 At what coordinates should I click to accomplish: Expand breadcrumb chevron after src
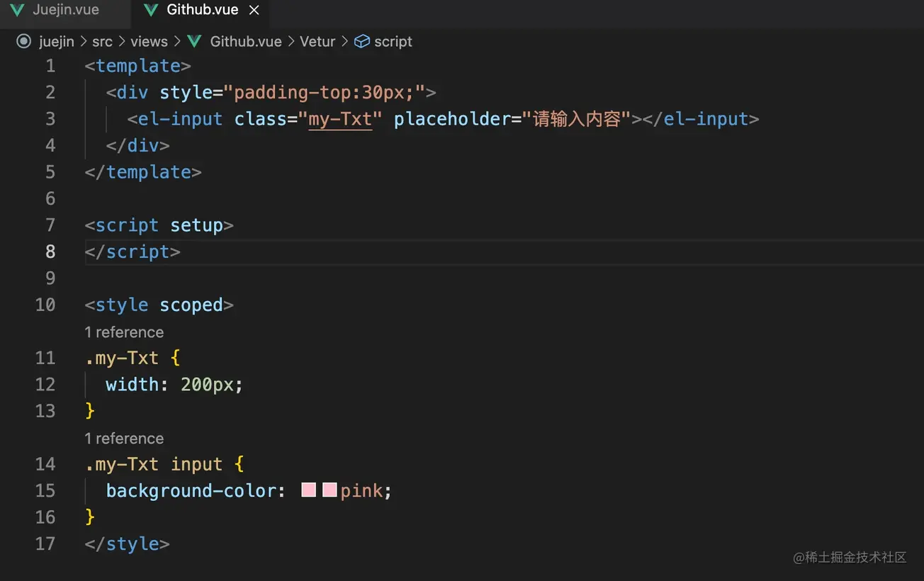point(121,42)
